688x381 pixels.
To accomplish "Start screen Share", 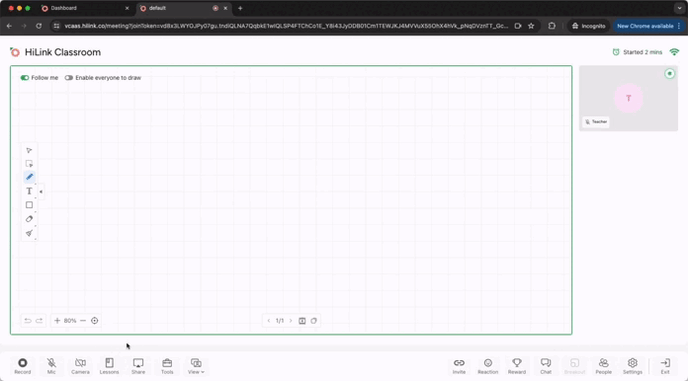I will click(138, 366).
